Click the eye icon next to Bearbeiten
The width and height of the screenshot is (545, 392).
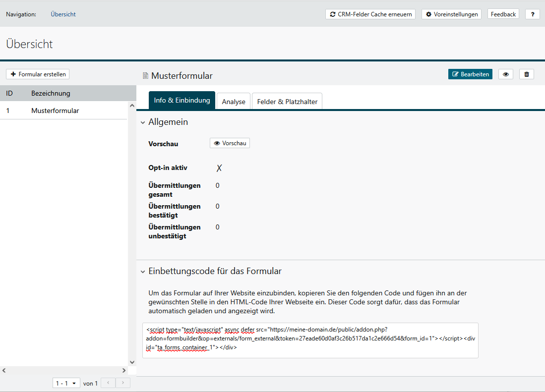(506, 74)
